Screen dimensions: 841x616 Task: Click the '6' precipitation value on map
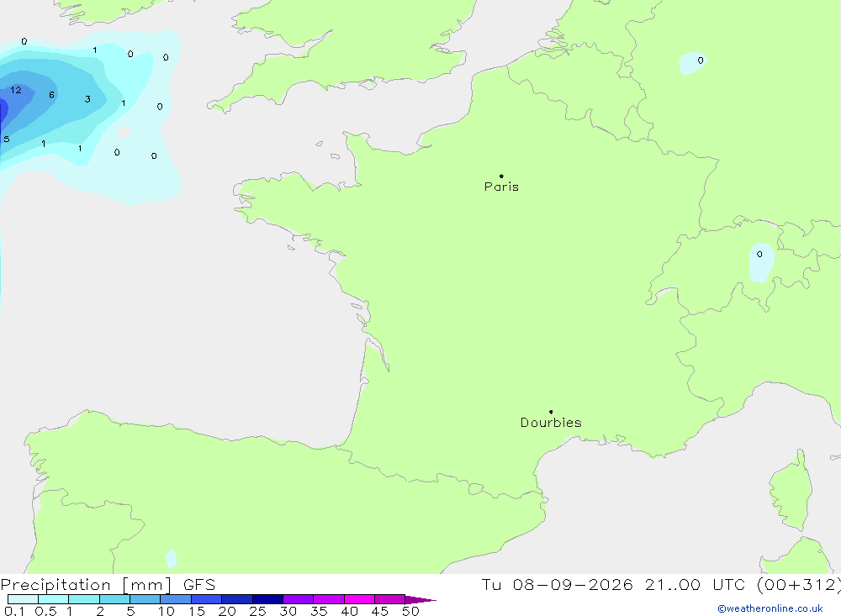[51, 95]
